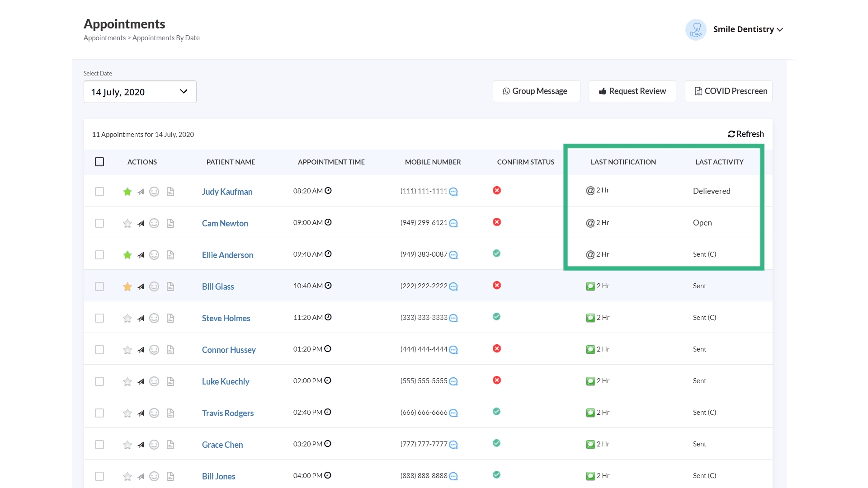Check the box for Luke Kuechly
This screenshot has height=488, width=868.
click(99, 381)
